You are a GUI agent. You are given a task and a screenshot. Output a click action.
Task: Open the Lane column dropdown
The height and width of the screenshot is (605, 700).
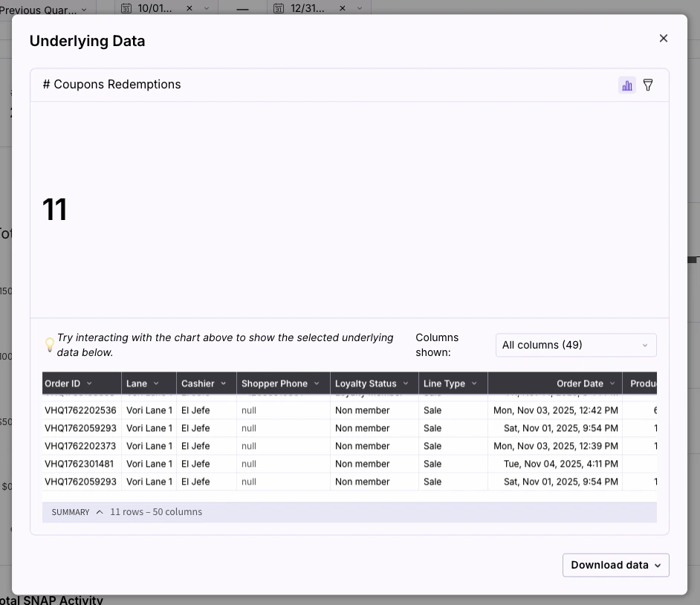pos(157,383)
